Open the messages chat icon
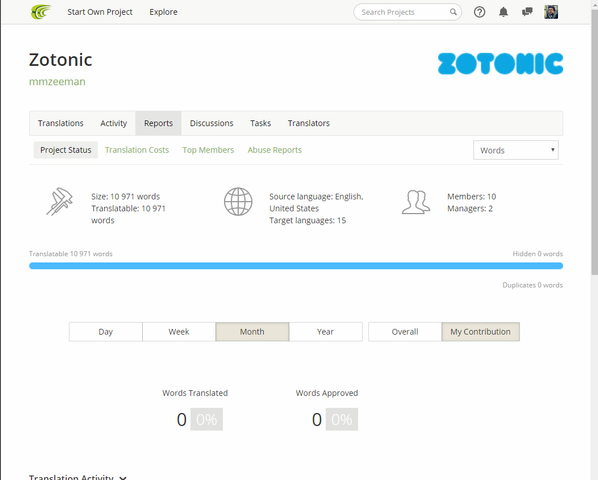598x480 pixels. pos(527,12)
